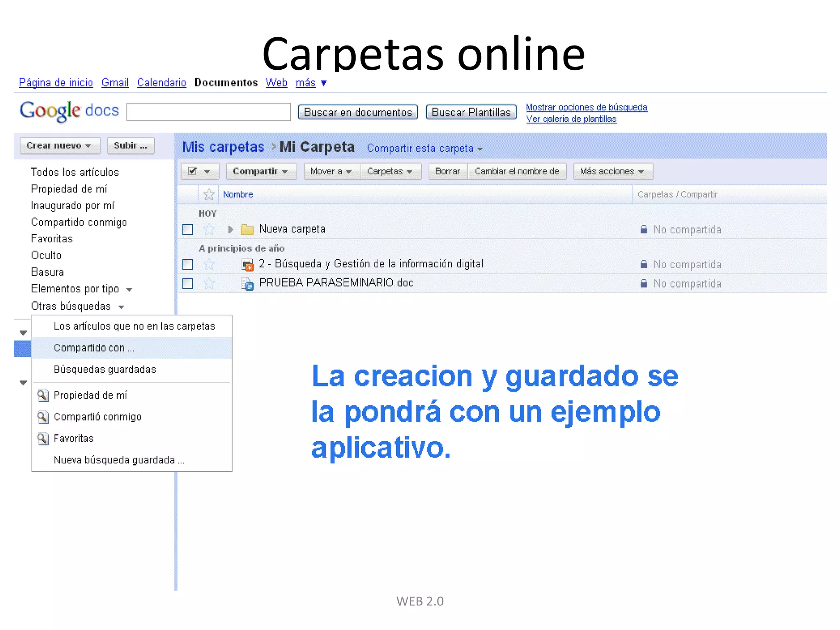Click the document icon of PRUEBA PARASEMINARIO.doc
The image size is (840, 630).
(247, 284)
